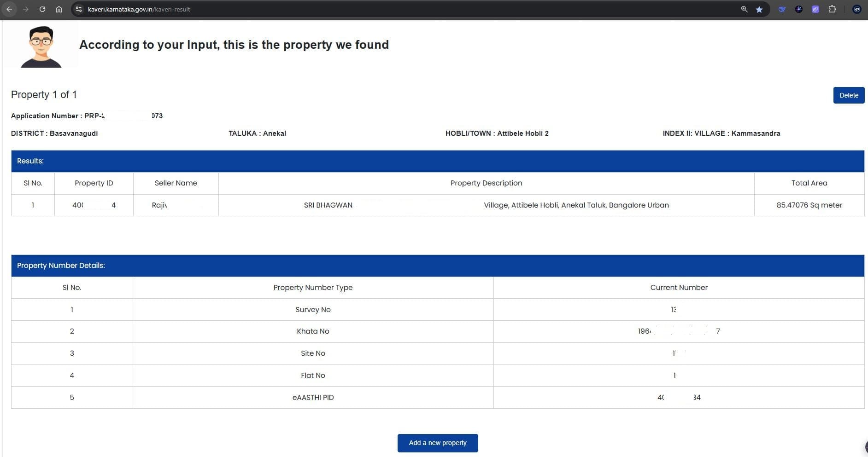Open the browser profile avatar
Screen dimensions: 868x457
click(857, 9)
